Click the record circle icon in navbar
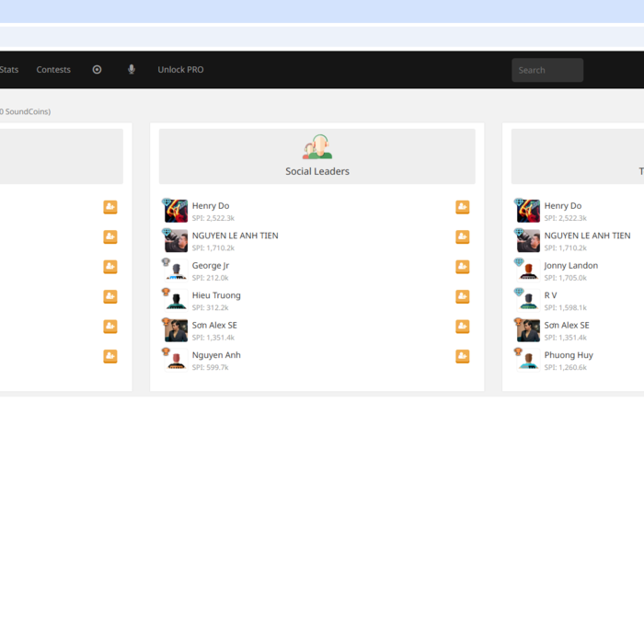Image resolution: width=644 pixels, height=644 pixels. point(97,70)
